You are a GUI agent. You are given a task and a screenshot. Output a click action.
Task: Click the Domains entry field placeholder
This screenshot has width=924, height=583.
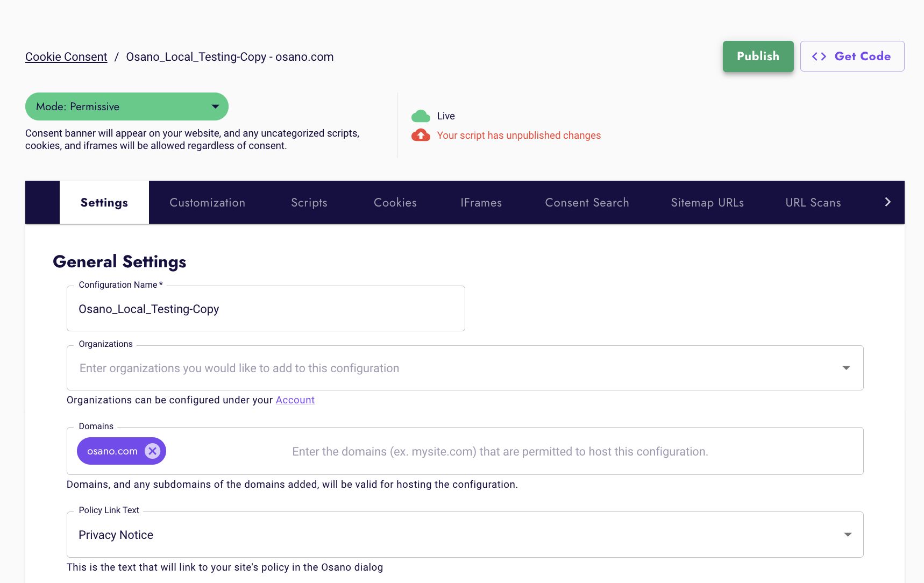(500, 452)
